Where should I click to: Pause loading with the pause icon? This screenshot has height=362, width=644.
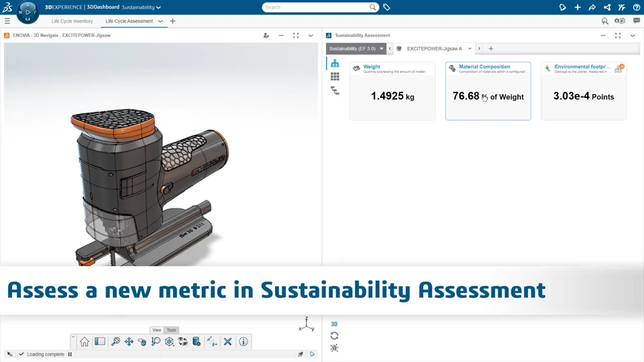70,354
